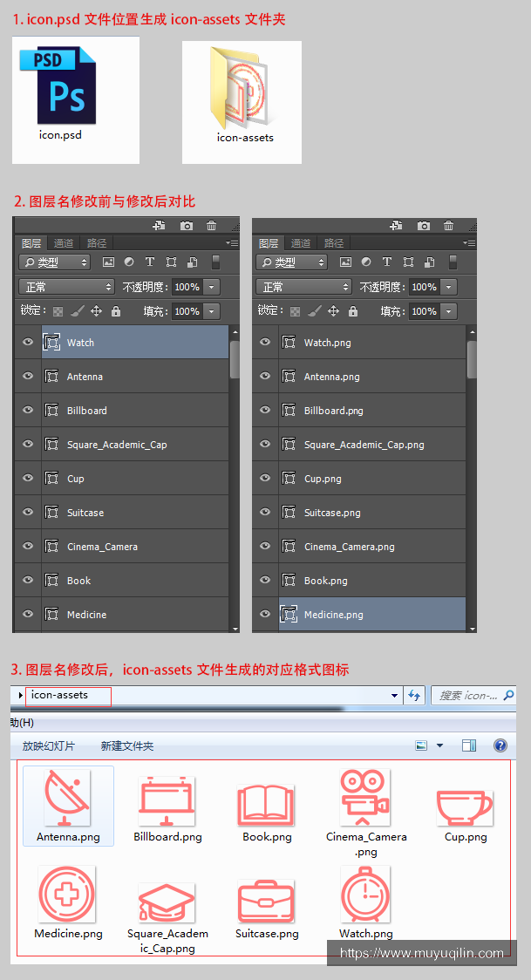Enable adjustment layer filter in the panel listing Antenna.png
The height and width of the screenshot is (980, 531).
(x=366, y=262)
